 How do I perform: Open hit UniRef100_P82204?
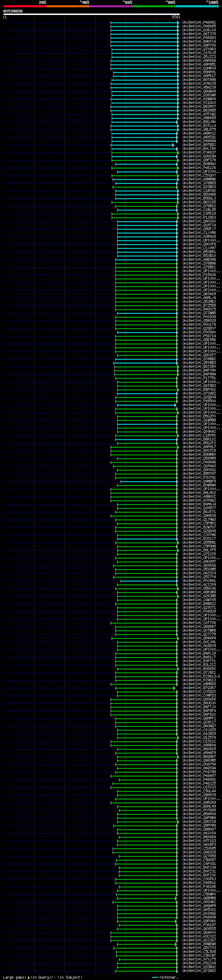199,963
